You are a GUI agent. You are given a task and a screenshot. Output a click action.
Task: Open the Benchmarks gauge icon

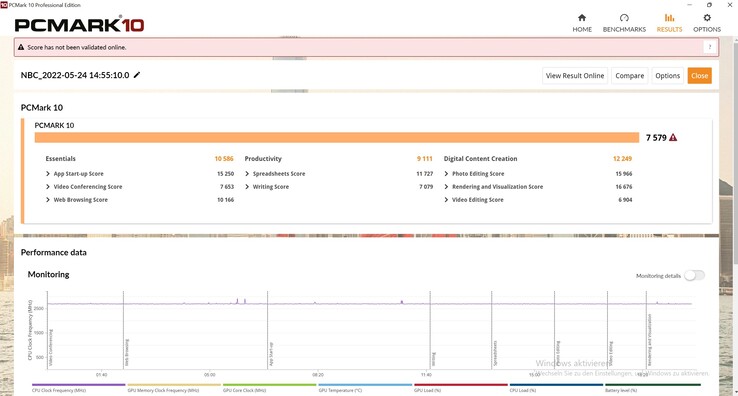coord(624,18)
